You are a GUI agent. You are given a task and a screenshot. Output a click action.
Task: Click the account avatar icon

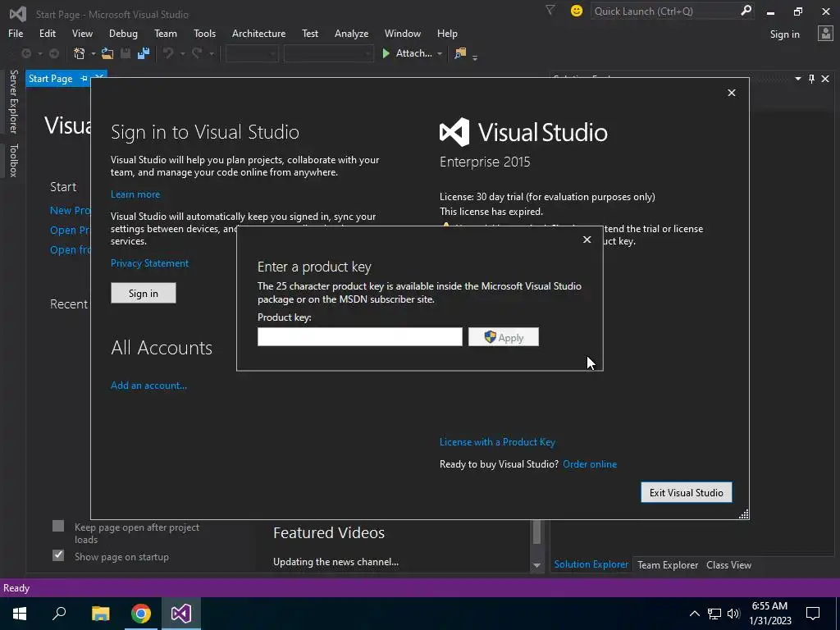(x=825, y=33)
